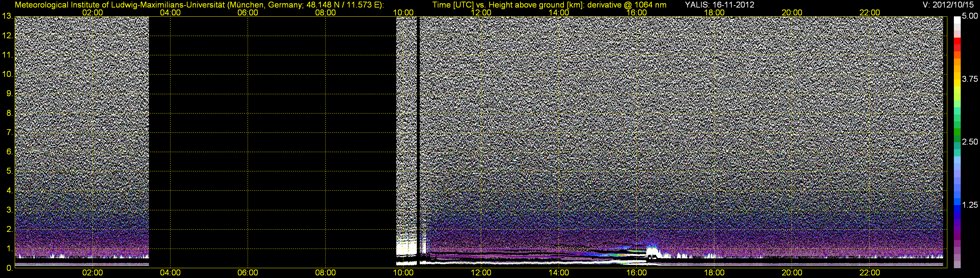Click the 12:00 label on the bottom time axis
Screen dimensions: 980x278
click(x=481, y=273)
